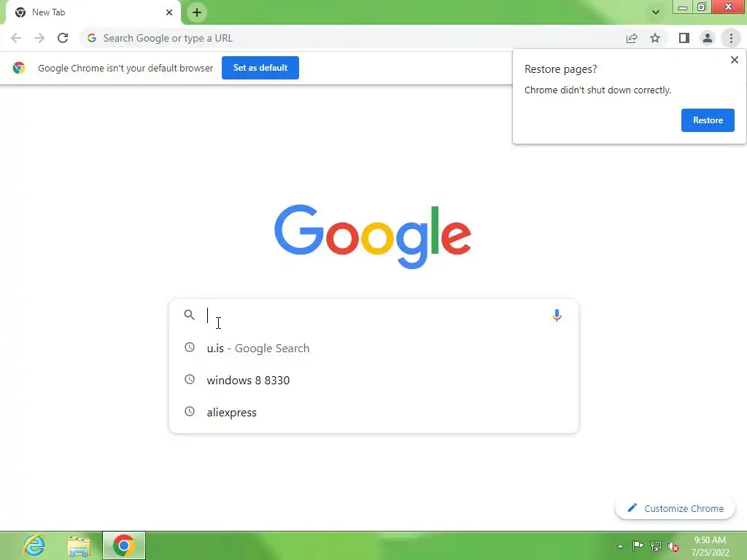Click the Google logo
Screen dimensions: 747x560
point(373,237)
